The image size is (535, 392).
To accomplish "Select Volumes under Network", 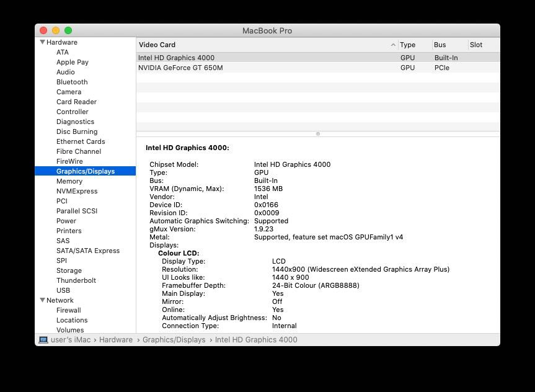I will coord(70,330).
